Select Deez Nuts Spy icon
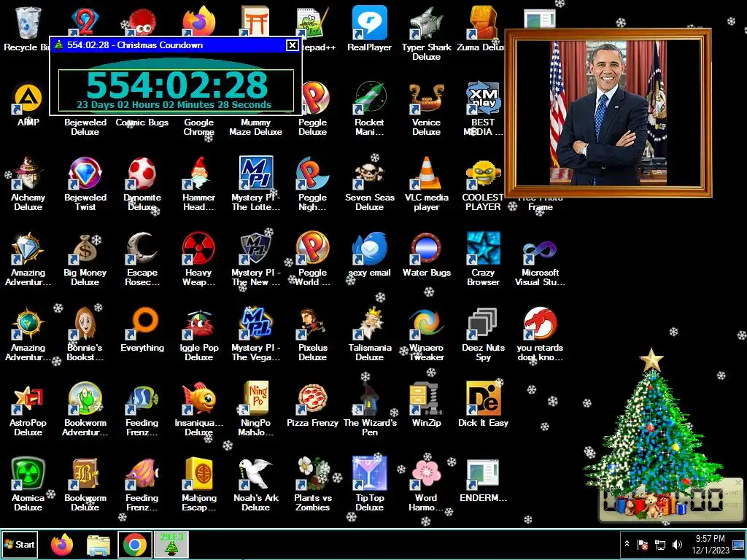The height and width of the screenshot is (560, 747). coord(483,324)
